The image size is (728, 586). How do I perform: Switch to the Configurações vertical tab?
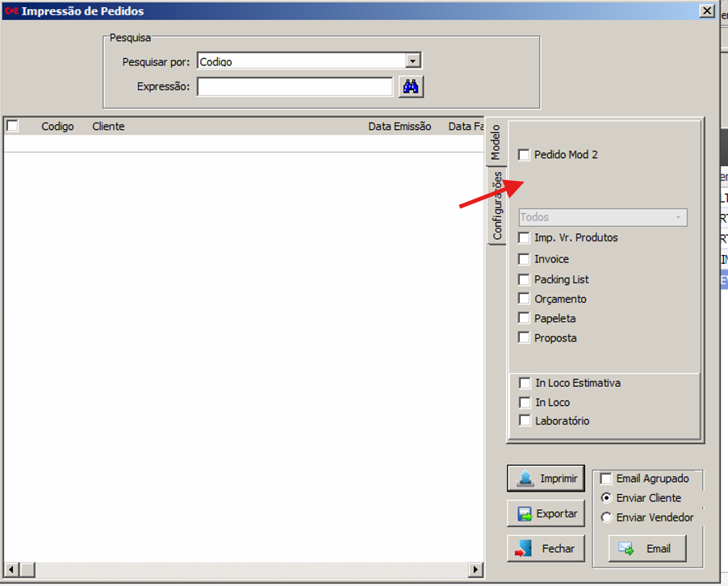497,206
